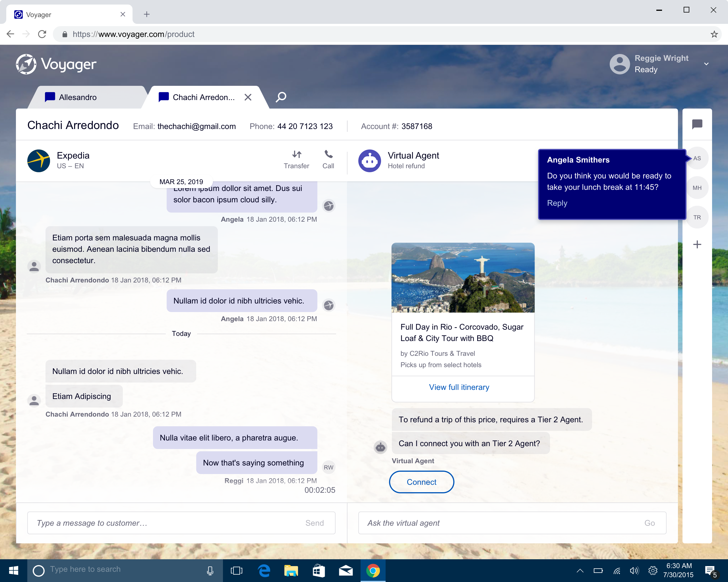
Task: Click Send in customer message box
Action: (314, 523)
